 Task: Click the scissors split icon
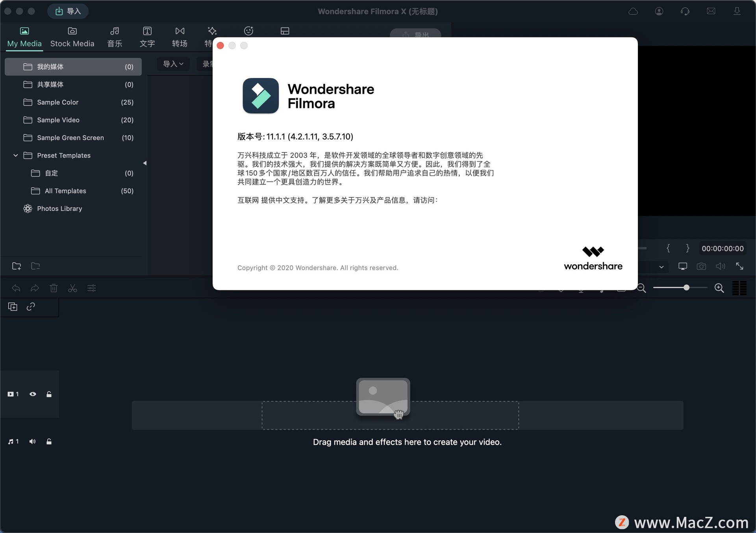72,288
